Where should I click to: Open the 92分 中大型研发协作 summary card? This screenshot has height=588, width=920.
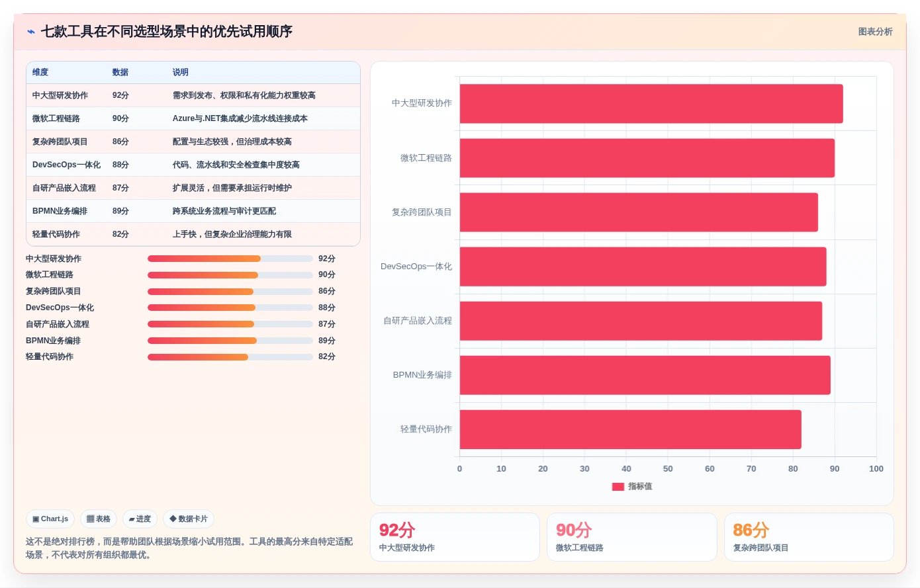click(455, 537)
